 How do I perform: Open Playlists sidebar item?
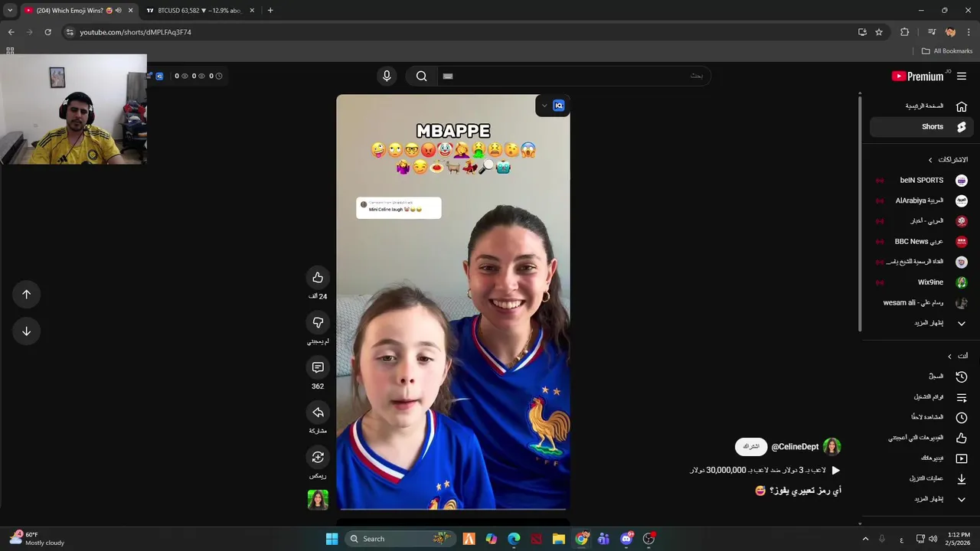click(x=922, y=397)
